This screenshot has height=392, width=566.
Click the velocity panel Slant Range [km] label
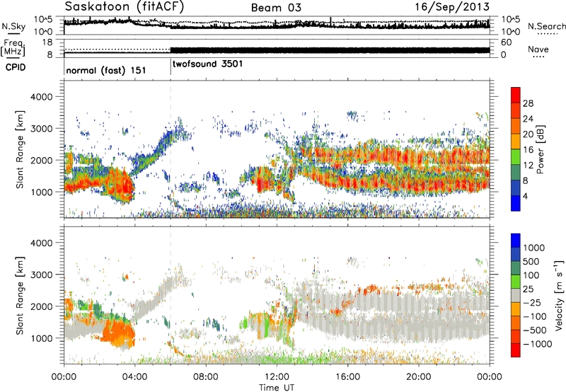20,295
